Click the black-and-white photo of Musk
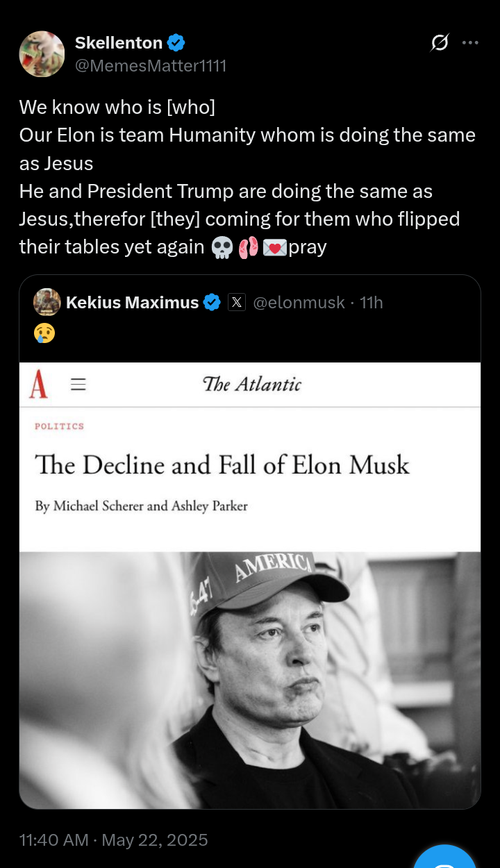This screenshot has width=500, height=868. point(250,681)
